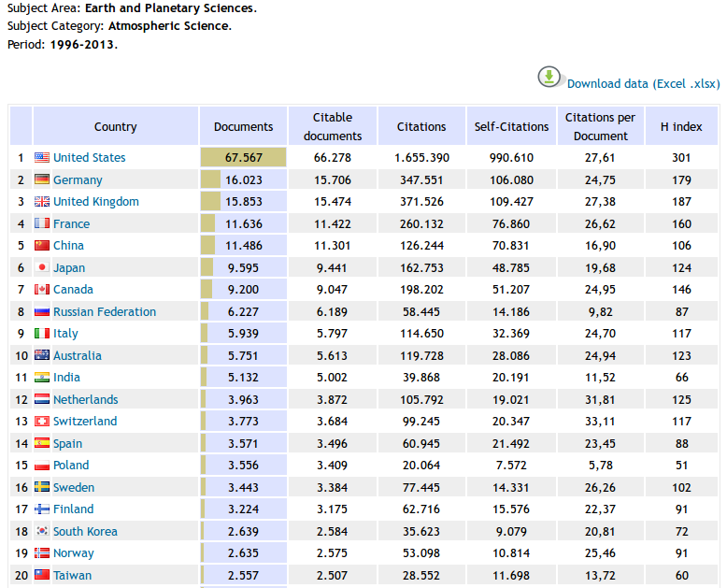Image resolution: width=727 pixels, height=588 pixels.
Task: Sort by the H index column header
Action: click(680, 126)
